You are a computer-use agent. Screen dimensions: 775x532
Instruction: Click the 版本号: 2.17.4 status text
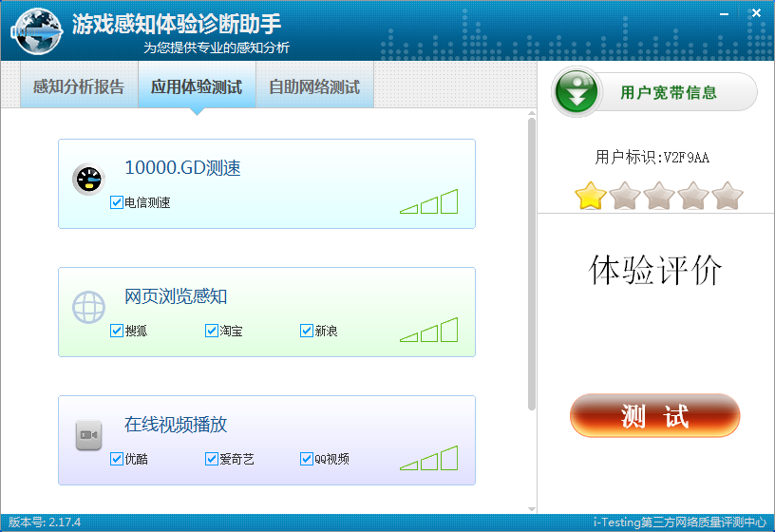coord(45,522)
